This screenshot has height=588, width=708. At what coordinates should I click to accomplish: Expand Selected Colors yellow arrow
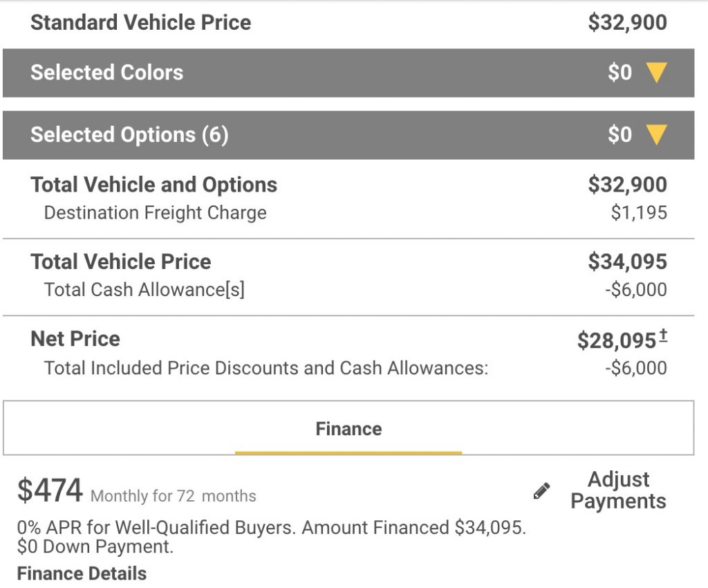(x=656, y=73)
